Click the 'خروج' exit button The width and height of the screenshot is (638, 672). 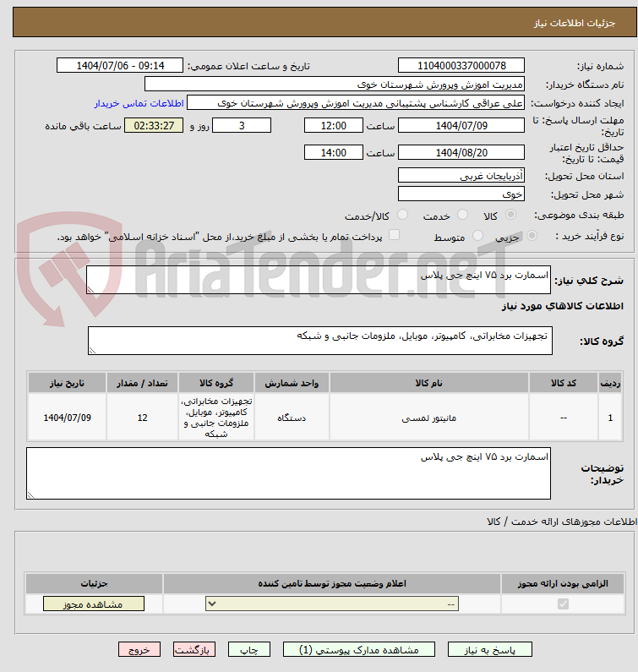(139, 650)
